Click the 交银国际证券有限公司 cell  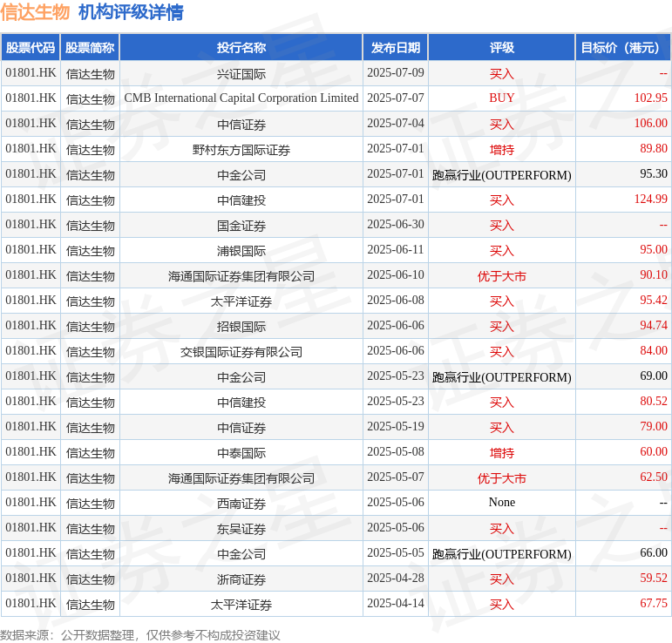pyautogui.click(x=241, y=352)
